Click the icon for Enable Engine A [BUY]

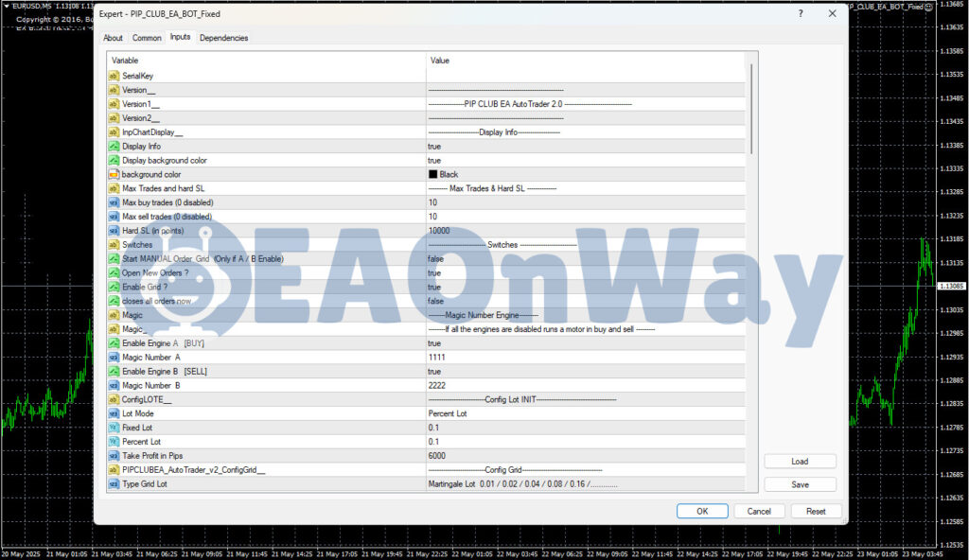click(114, 343)
